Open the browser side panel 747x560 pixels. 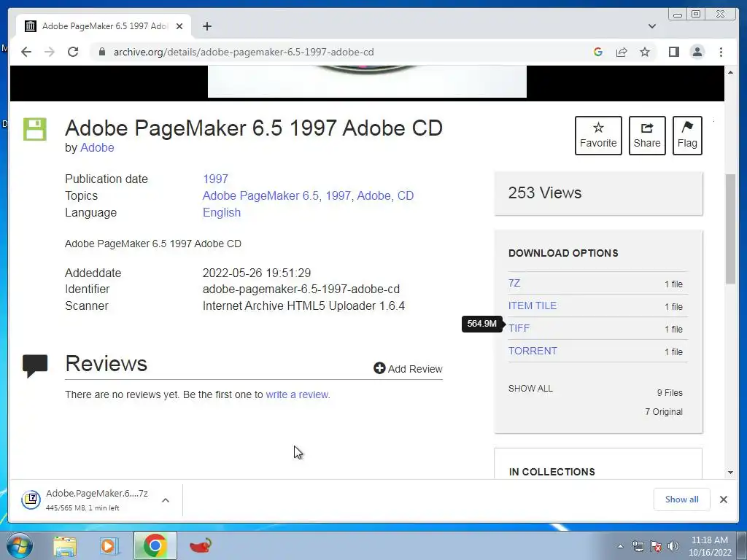tap(673, 52)
